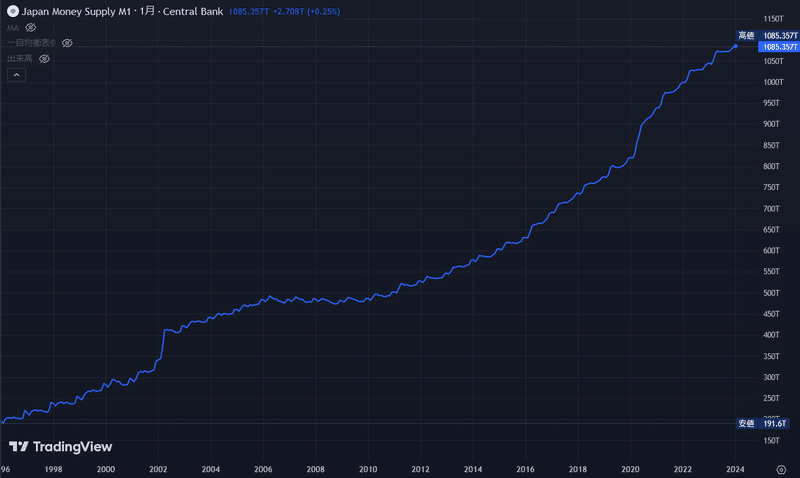Click the 300T price axis label
This screenshot has width=800, height=478.
pos(771,377)
